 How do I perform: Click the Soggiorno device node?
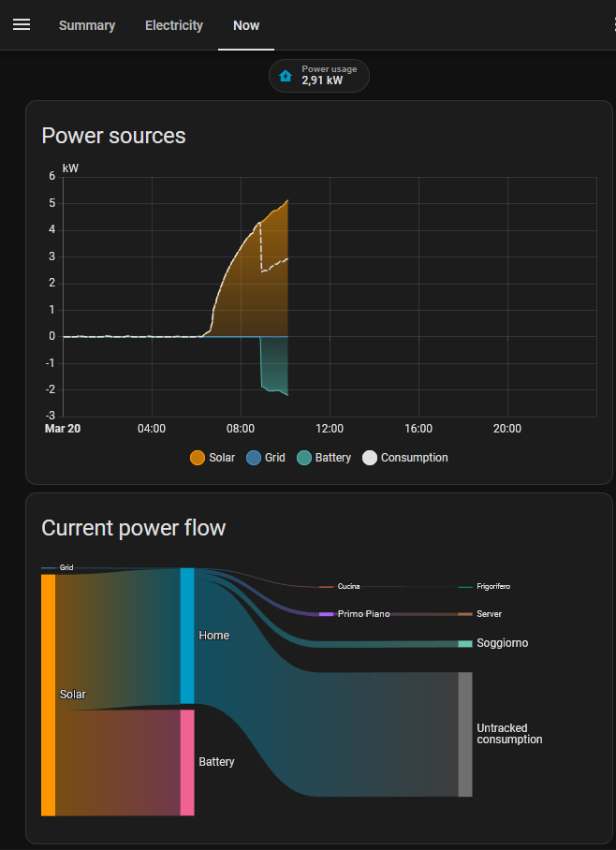(x=465, y=644)
